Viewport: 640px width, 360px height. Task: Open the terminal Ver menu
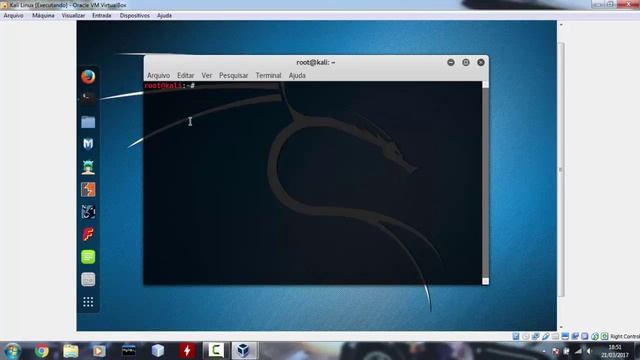tap(207, 76)
